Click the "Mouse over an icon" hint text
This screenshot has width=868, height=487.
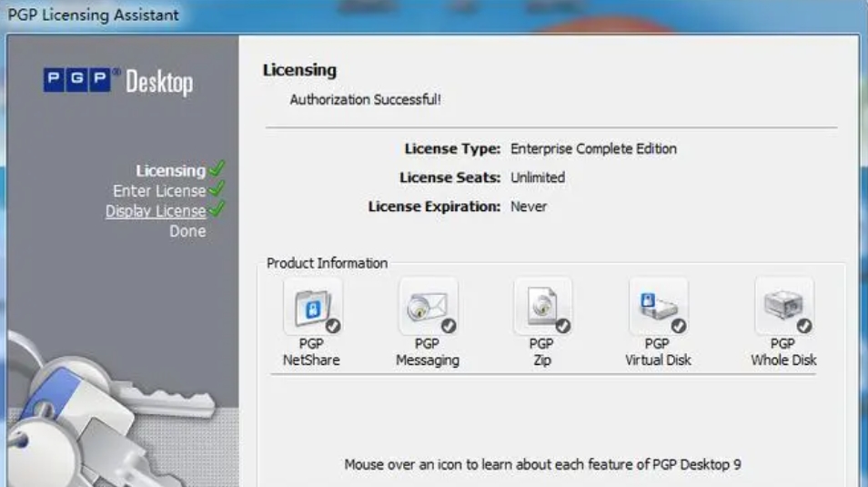pyautogui.click(x=542, y=464)
